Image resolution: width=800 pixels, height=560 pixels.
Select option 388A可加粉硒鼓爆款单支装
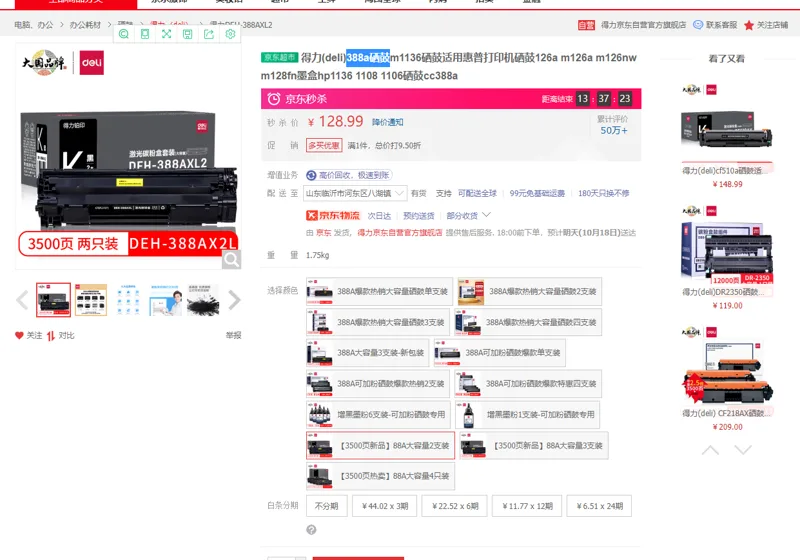point(499,353)
